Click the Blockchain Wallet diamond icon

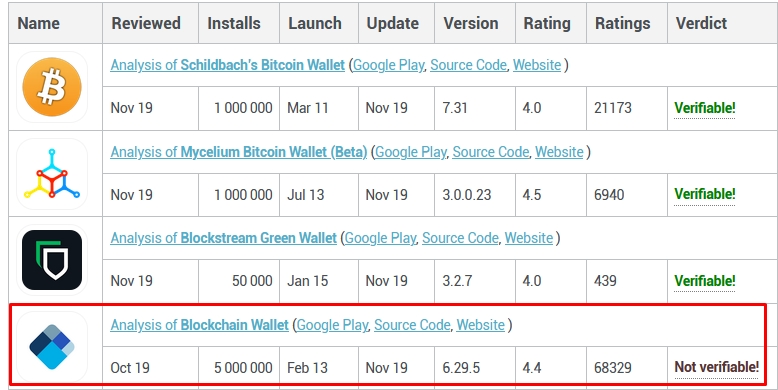pos(52,347)
